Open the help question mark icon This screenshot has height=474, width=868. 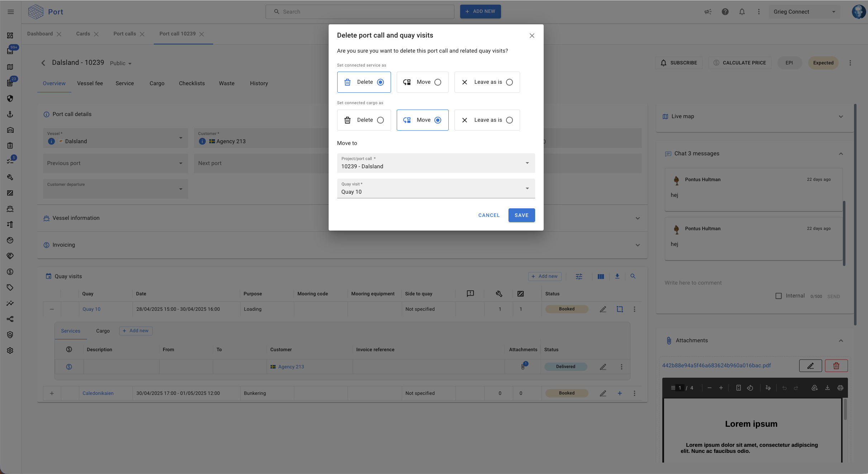tap(725, 12)
